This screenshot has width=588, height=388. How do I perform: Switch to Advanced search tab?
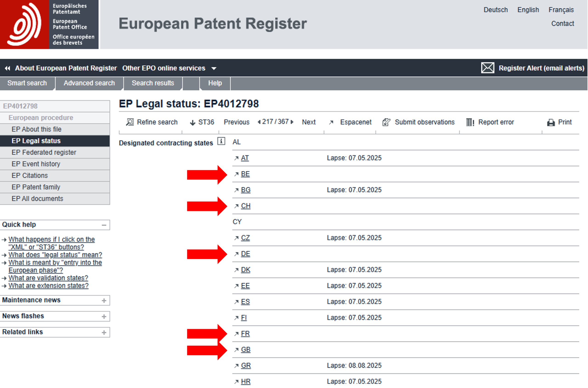[x=89, y=83]
